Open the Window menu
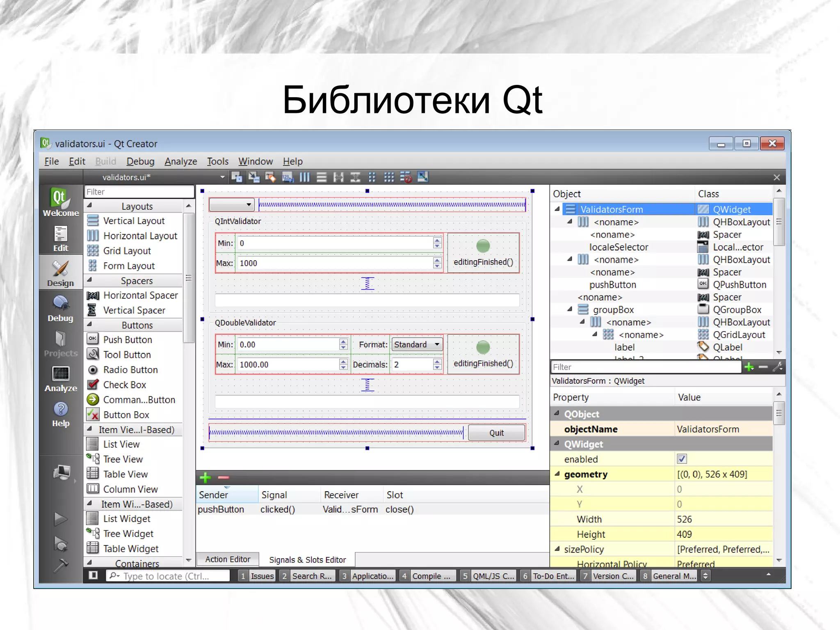Viewport: 840px width, 630px height. coord(256,161)
